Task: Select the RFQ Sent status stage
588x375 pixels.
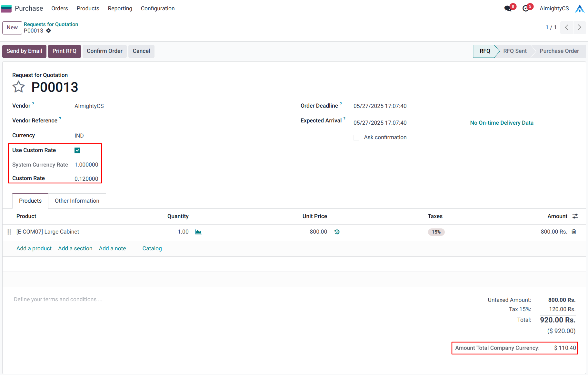Action: (515, 51)
